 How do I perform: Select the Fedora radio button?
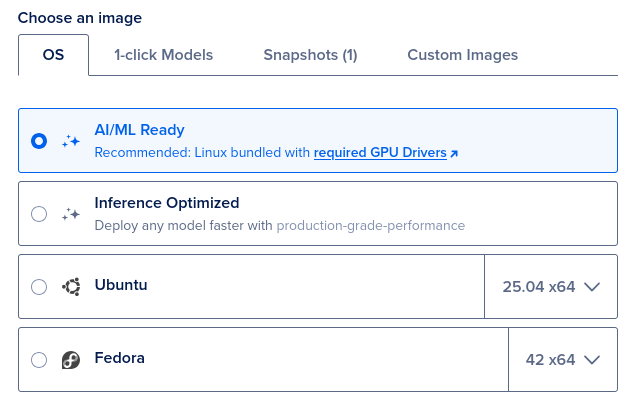[39, 360]
